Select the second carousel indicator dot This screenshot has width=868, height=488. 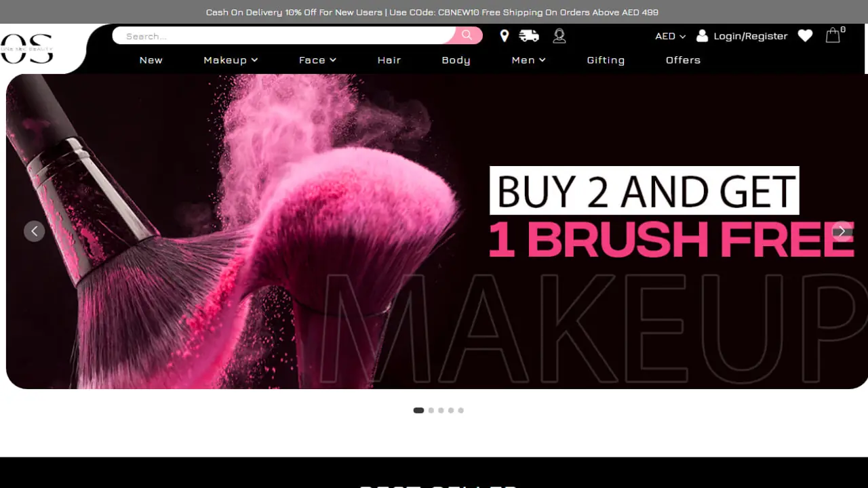(431, 410)
